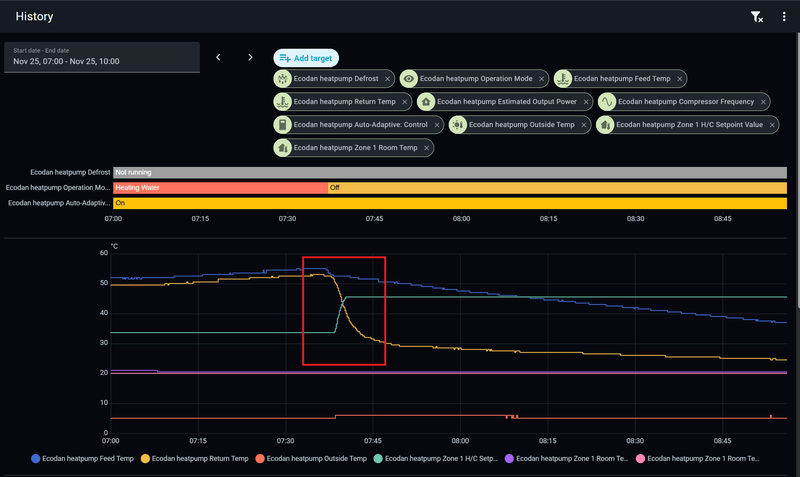Image resolution: width=800 pixels, height=477 pixels.
Task: Click the Defrost chip snowflake icon
Action: tap(282, 79)
